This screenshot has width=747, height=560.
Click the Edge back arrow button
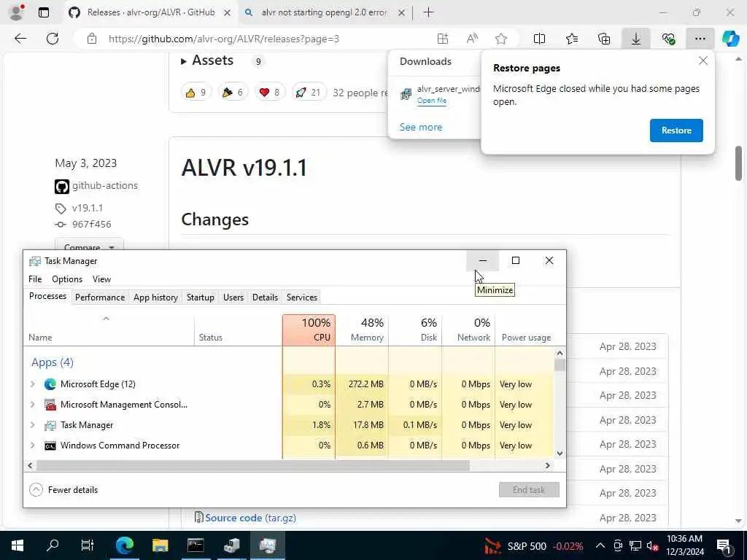20,39
